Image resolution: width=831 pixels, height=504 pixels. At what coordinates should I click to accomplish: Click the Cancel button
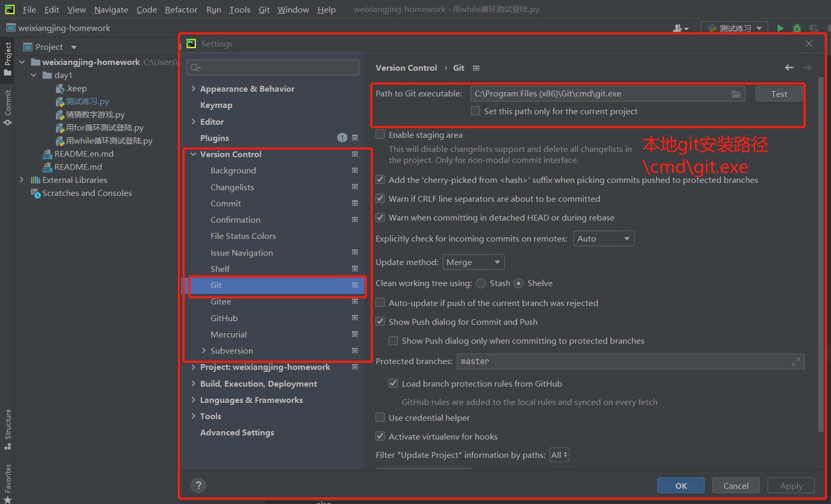click(x=736, y=486)
